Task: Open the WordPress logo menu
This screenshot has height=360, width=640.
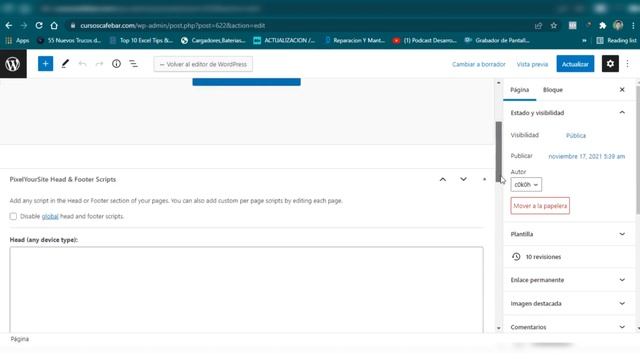Action: pos(13,64)
